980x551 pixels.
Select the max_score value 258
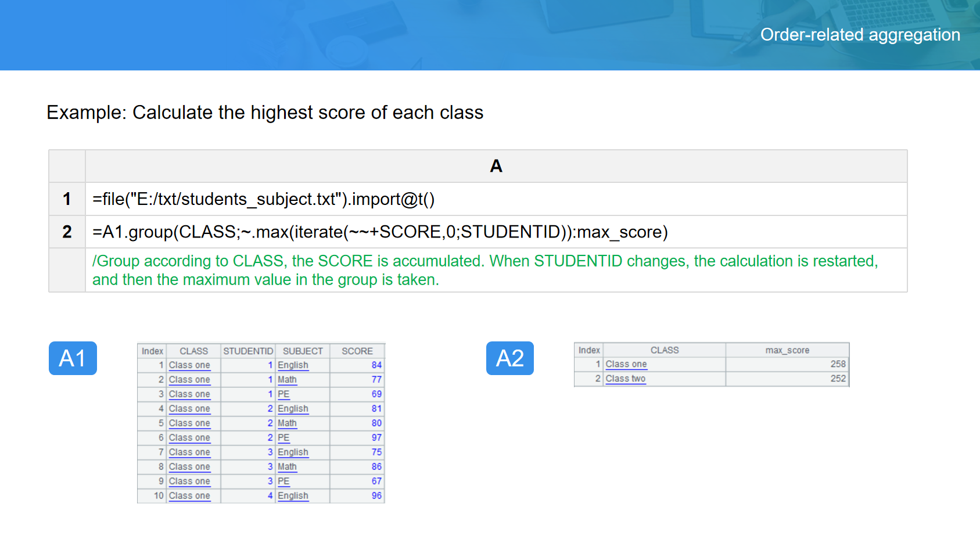tap(838, 364)
